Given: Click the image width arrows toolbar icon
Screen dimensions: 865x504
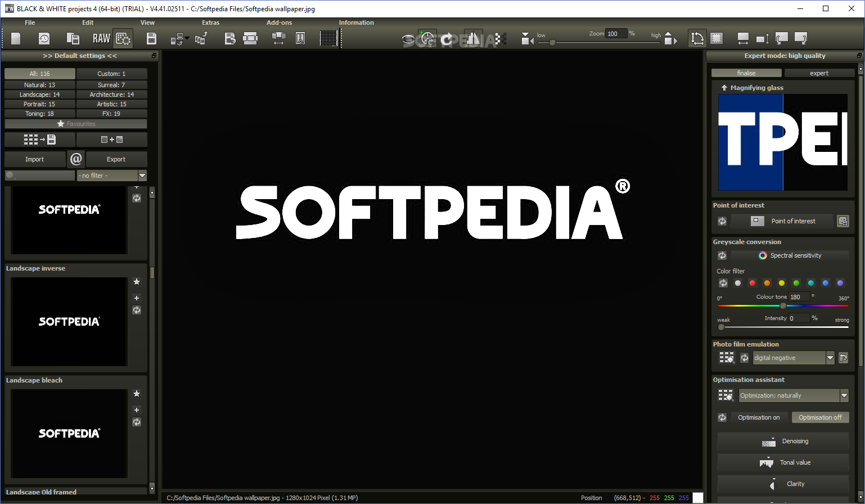Looking at the screenshot, I should (x=279, y=38).
